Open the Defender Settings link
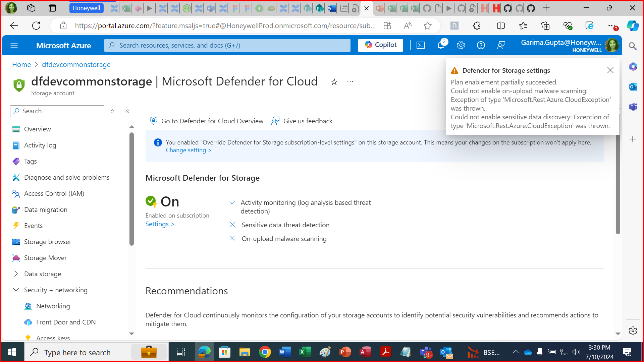The width and height of the screenshot is (644, 362). coord(160,224)
